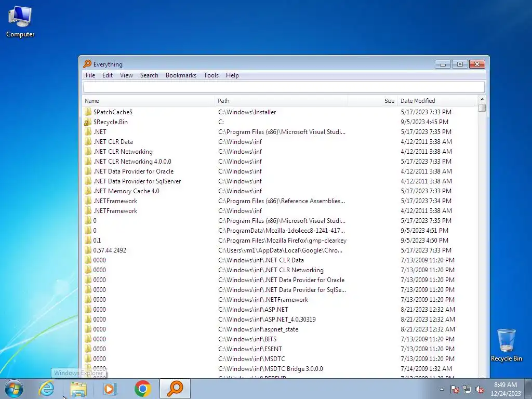Select the .NET CLR Networking row
The image size is (532, 399).
coord(280,152)
